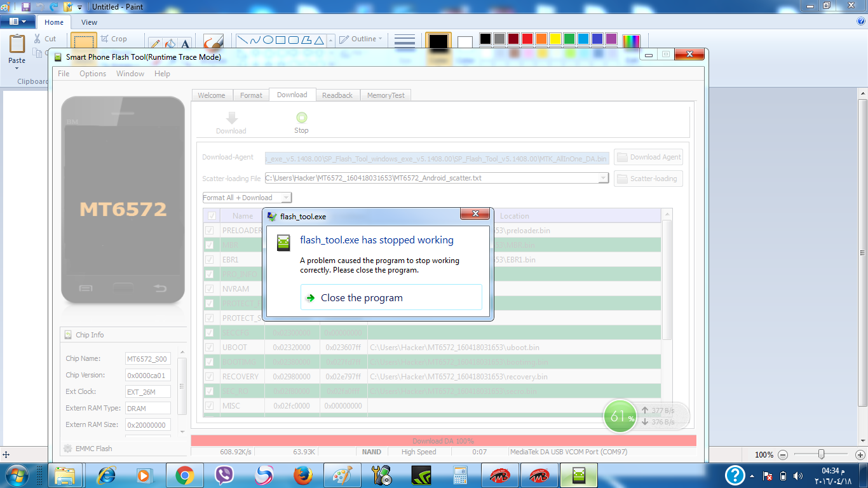
Task: Open the Calculator taskbar icon
Action: [x=461, y=475]
